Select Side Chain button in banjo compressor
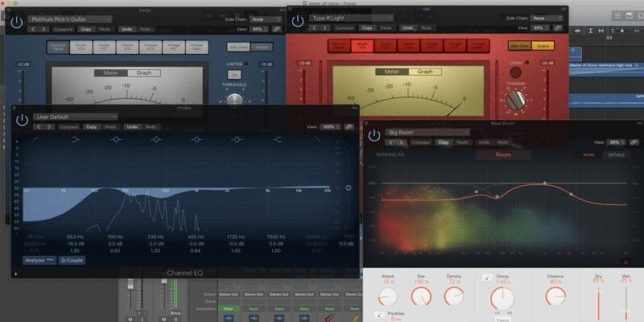This screenshot has height=322, width=644. coord(238,47)
